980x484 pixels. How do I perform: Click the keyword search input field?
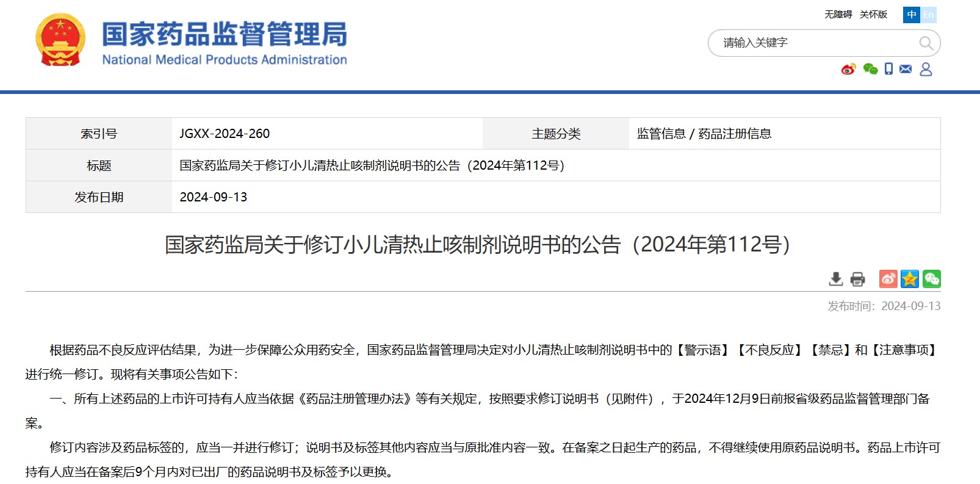pyautogui.click(x=812, y=43)
